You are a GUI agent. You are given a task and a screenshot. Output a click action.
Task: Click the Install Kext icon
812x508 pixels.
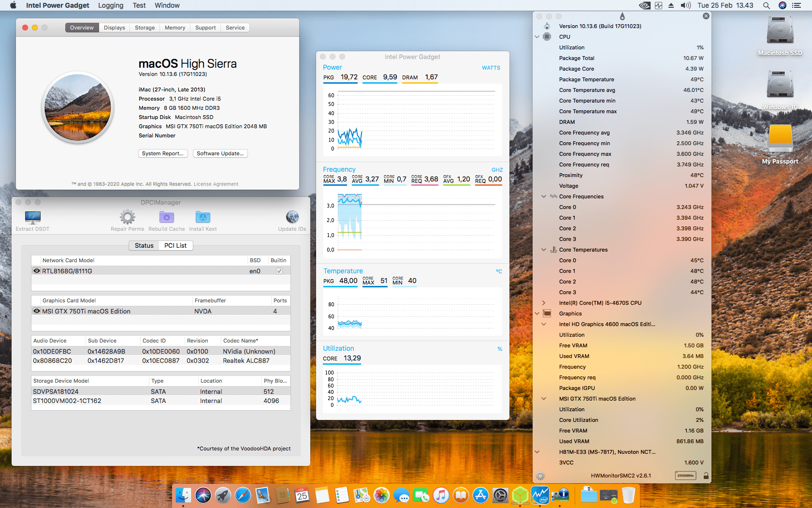(203, 217)
